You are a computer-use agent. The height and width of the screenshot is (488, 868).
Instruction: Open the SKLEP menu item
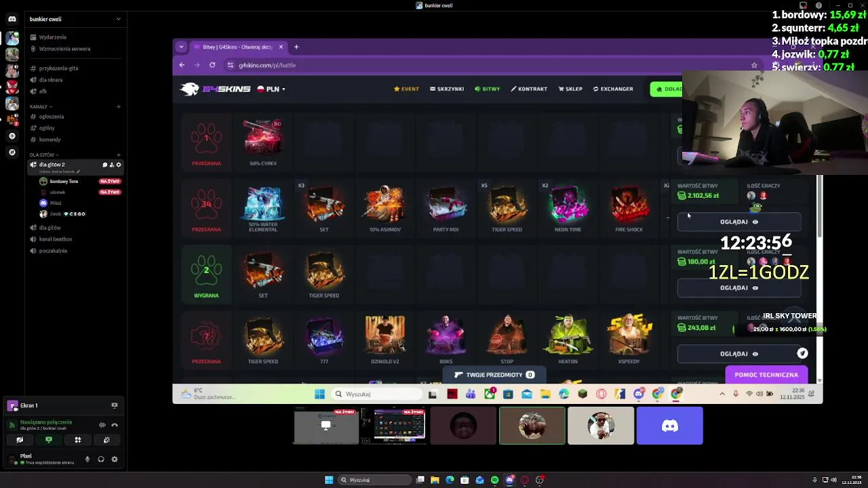tap(570, 89)
